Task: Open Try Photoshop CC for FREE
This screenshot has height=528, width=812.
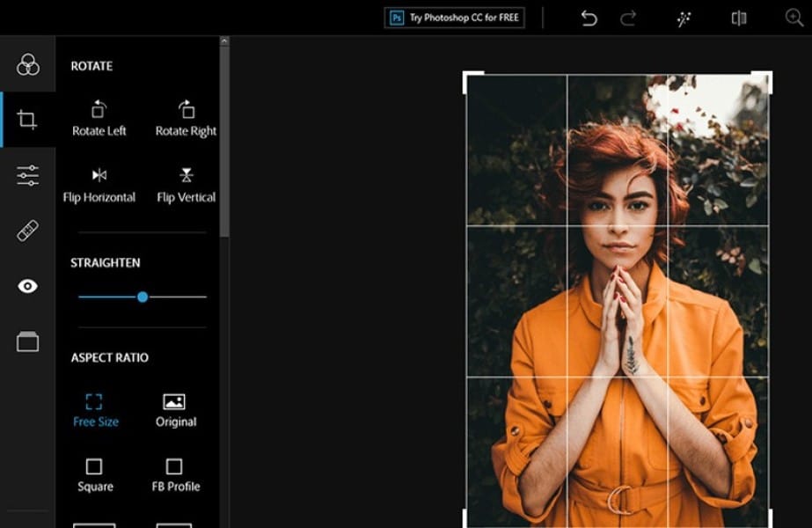Action: pos(454,17)
